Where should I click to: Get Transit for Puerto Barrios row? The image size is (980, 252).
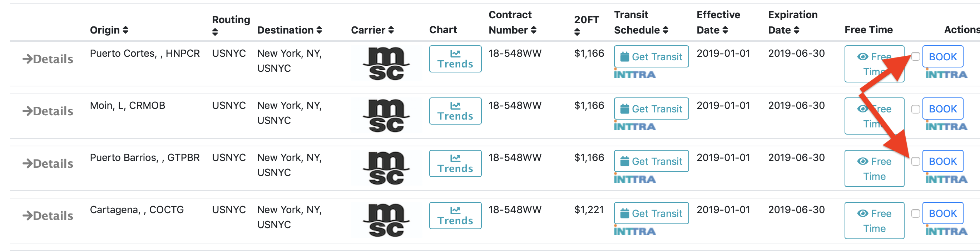pyautogui.click(x=651, y=161)
